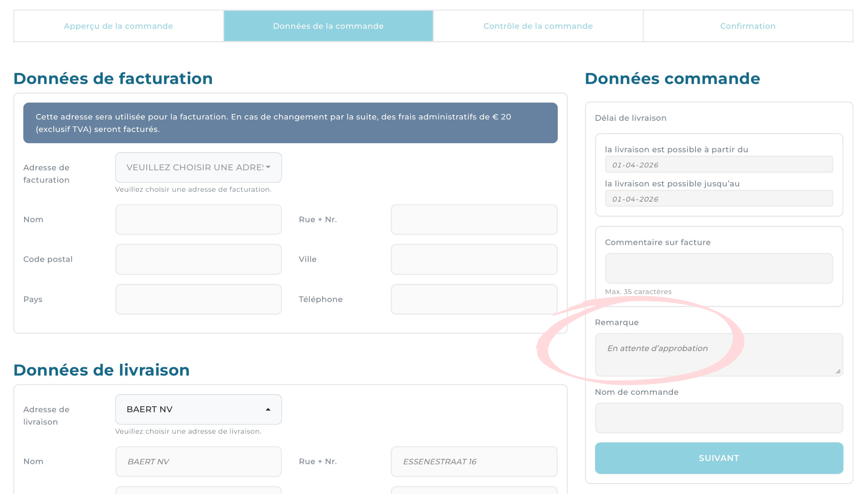This screenshot has width=868, height=494.
Task: Select the Données de la commande tab
Action: pos(328,26)
